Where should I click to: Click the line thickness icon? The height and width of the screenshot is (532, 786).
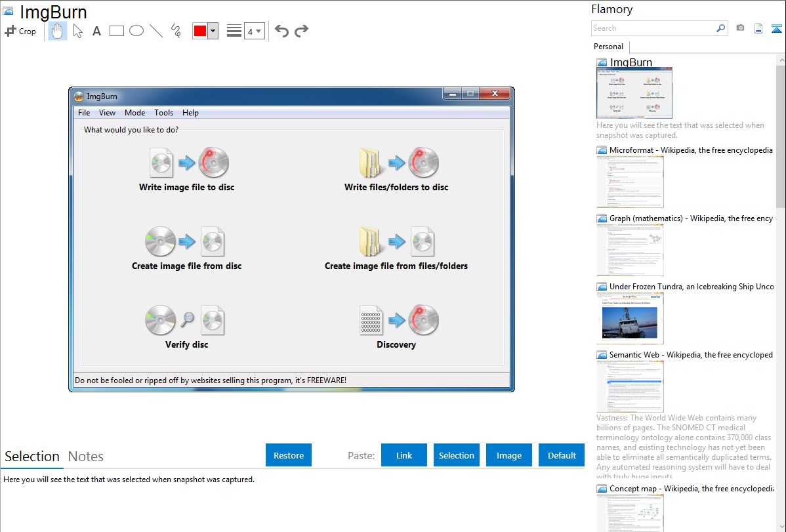tap(234, 31)
